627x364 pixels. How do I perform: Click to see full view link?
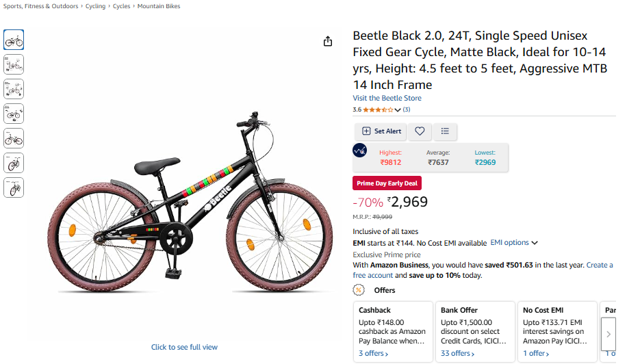pyautogui.click(x=184, y=347)
